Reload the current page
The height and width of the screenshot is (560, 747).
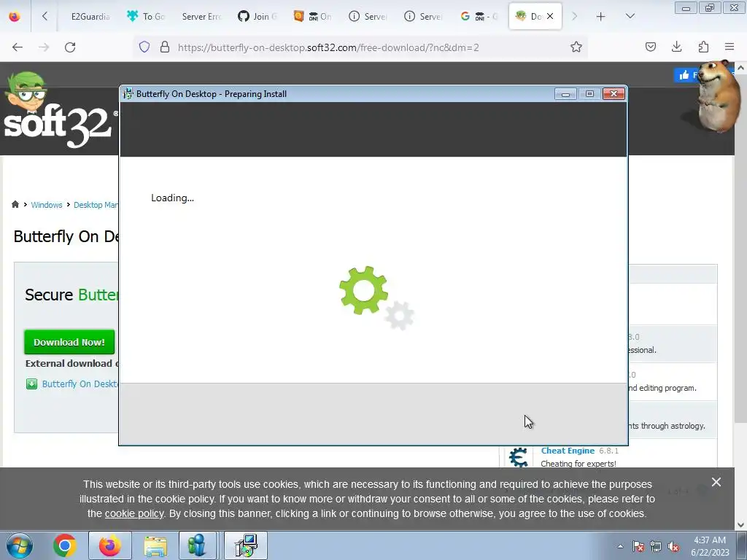click(70, 47)
